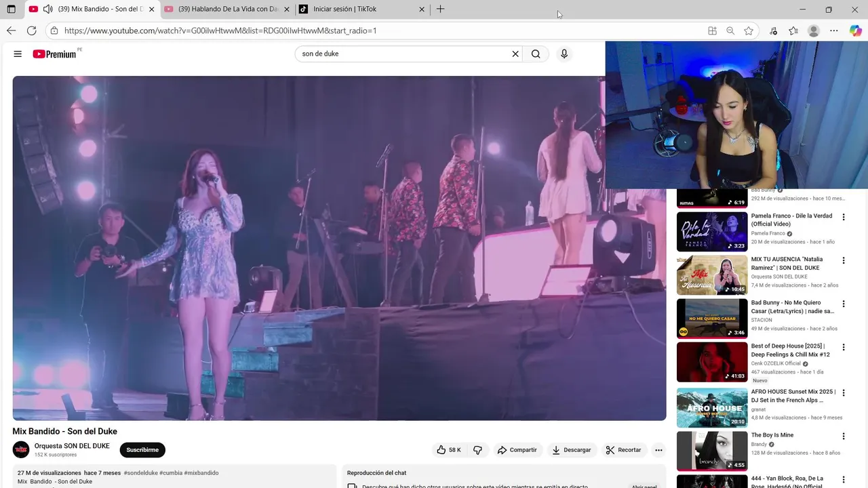Image resolution: width=868 pixels, height=488 pixels.
Task: Open options for No Me Quiero Casar video
Action: tap(844, 304)
